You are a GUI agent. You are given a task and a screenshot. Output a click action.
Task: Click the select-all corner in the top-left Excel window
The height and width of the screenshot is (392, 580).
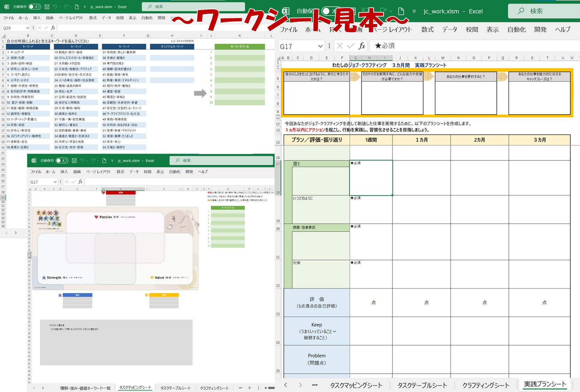click(x=3, y=36)
